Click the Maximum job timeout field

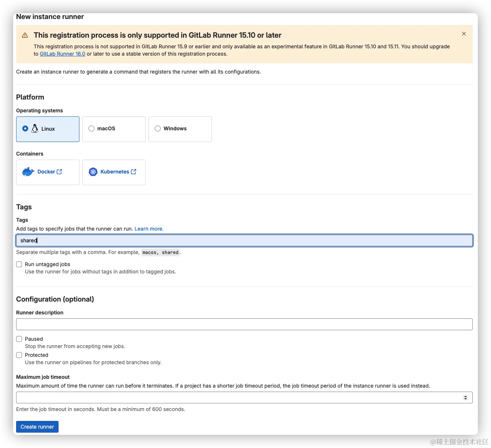(x=244, y=397)
